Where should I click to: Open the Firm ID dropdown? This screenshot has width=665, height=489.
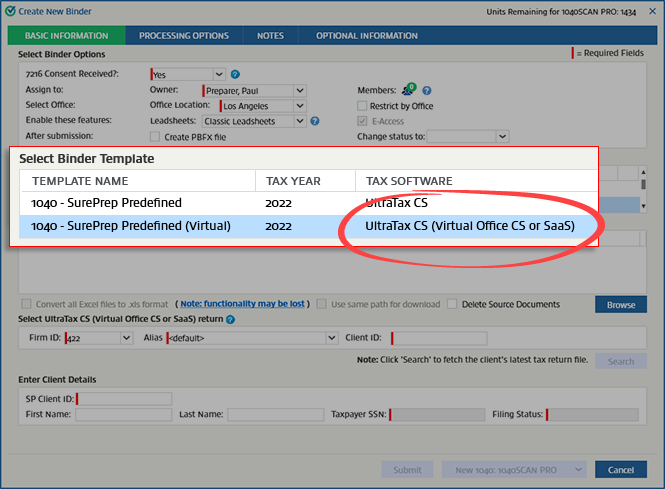pos(125,339)
